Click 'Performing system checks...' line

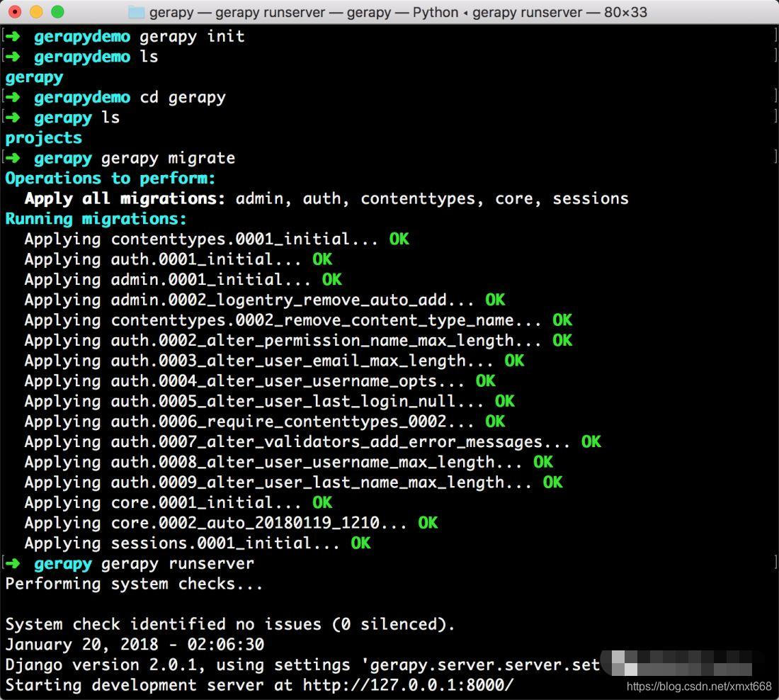134,585
